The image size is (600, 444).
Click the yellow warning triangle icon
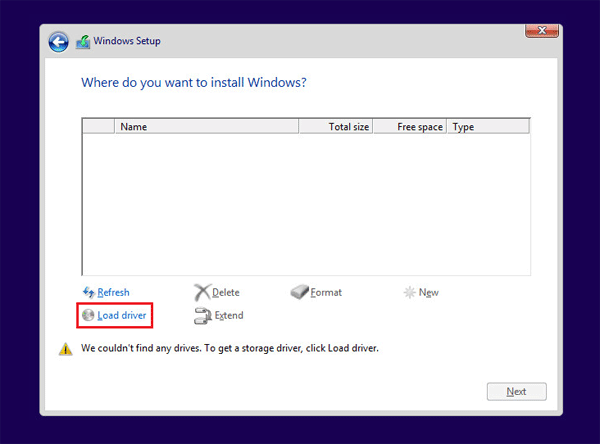[x=65, y=349]
